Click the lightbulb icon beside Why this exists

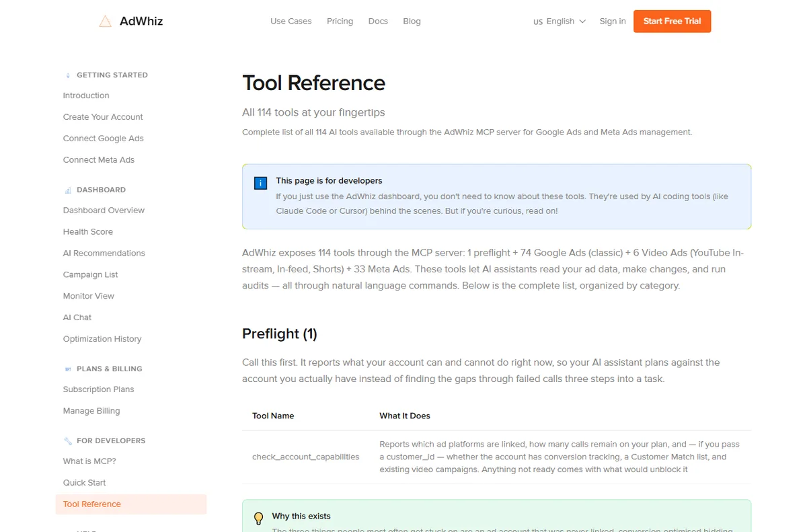pyautogui.click(x=258, y=519)
